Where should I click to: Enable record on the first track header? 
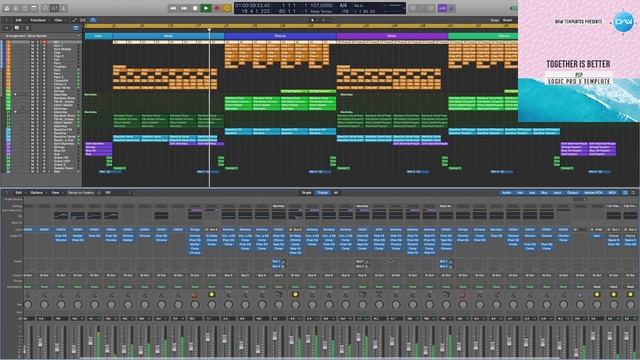45,42
